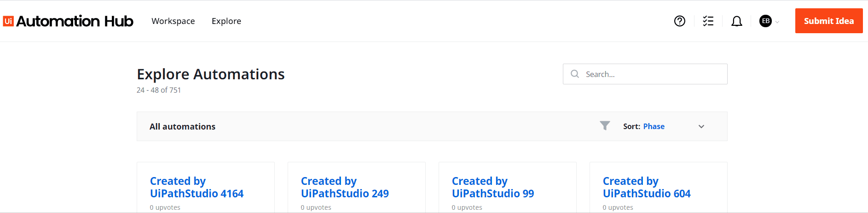Open the notifications bell

[x=737, y=21]
